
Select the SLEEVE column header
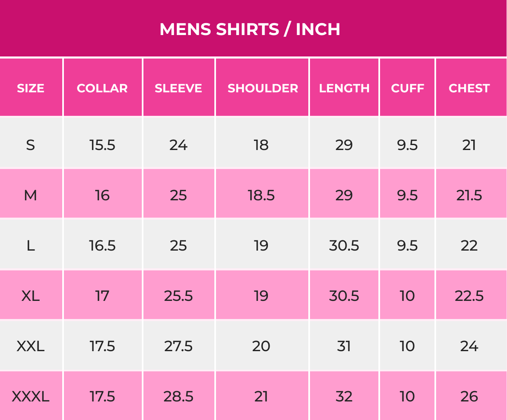[x=178, y=88]
